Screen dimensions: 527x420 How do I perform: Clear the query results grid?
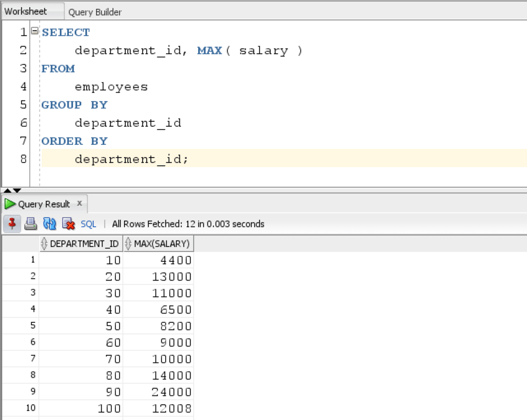click(x=67, y=223)
